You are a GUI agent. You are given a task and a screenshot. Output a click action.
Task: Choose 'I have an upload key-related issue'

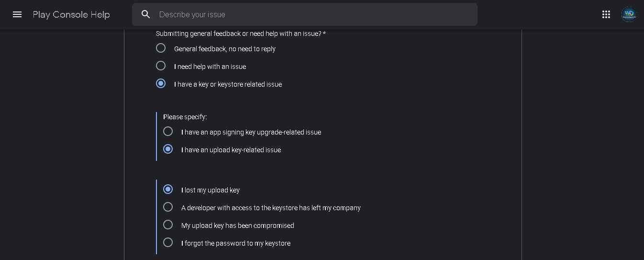[x=168, y=149]
